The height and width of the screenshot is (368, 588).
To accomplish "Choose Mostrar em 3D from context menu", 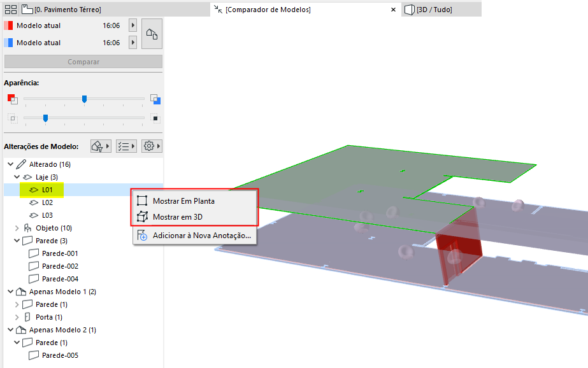I will point(195,216).
